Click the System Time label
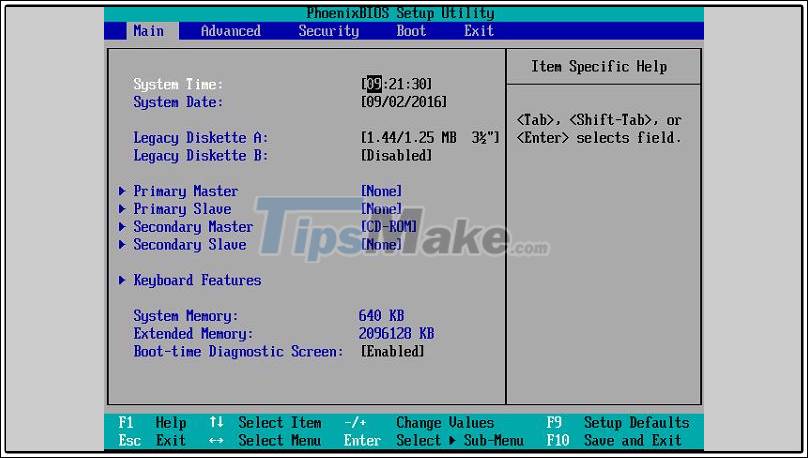Viewport: 808px width, 458px height. click(x=178, y=84)
